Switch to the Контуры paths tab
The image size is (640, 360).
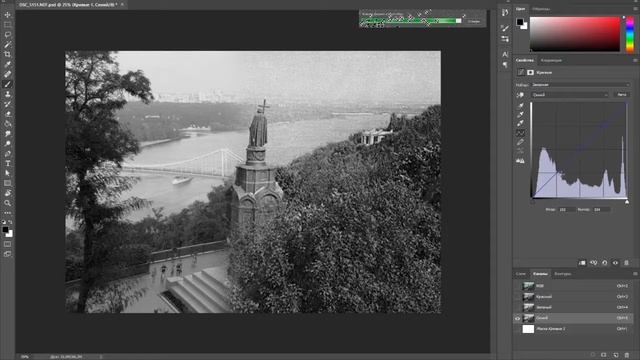(x=562, y=274)
